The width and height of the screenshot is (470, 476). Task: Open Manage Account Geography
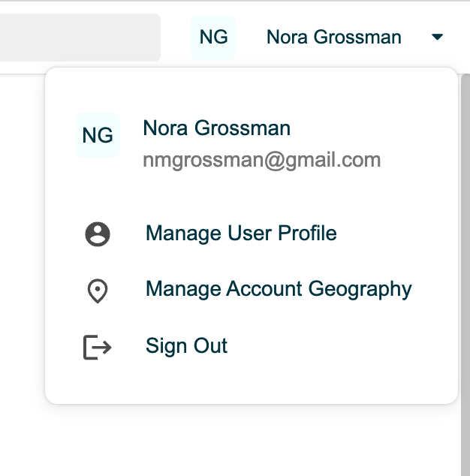[x=279, y=289]
